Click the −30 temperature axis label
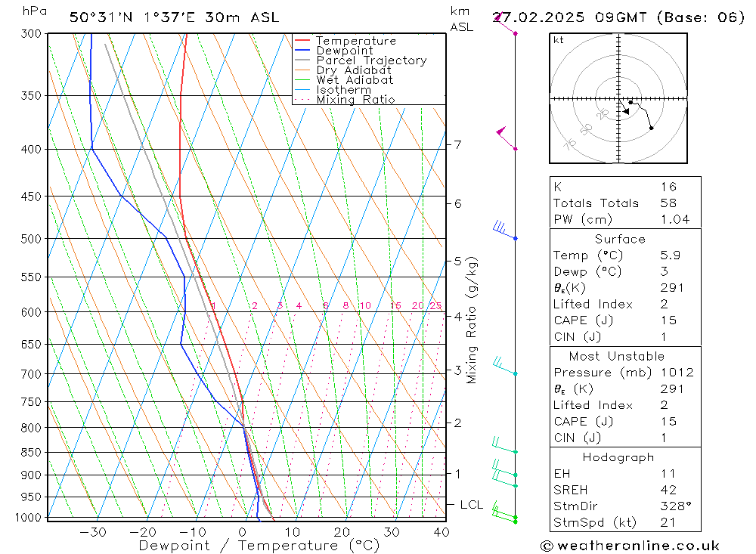This screenshot has width=756, height=554. (x=93, y=532)
